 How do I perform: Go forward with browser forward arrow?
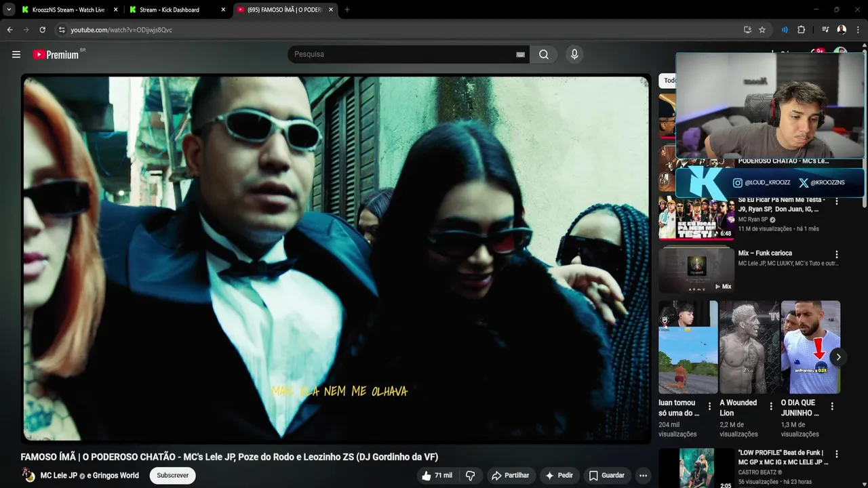click(x=26, y=30)
